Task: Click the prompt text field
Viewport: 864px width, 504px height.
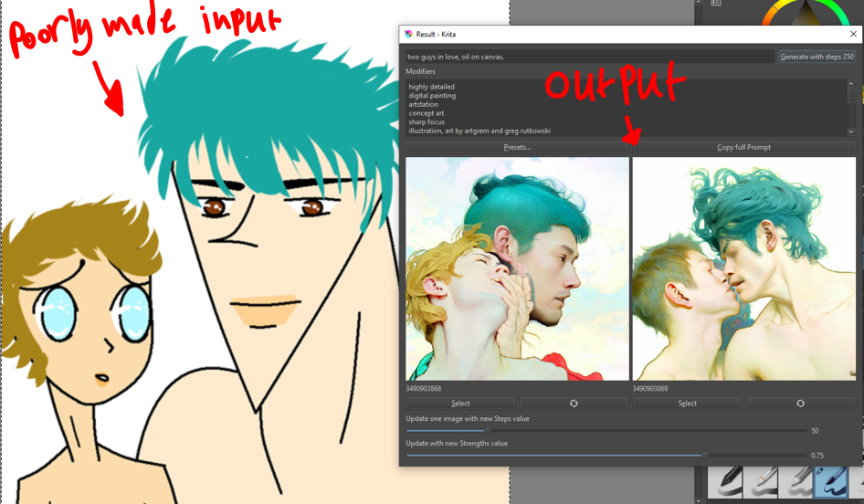Action: 589,57
